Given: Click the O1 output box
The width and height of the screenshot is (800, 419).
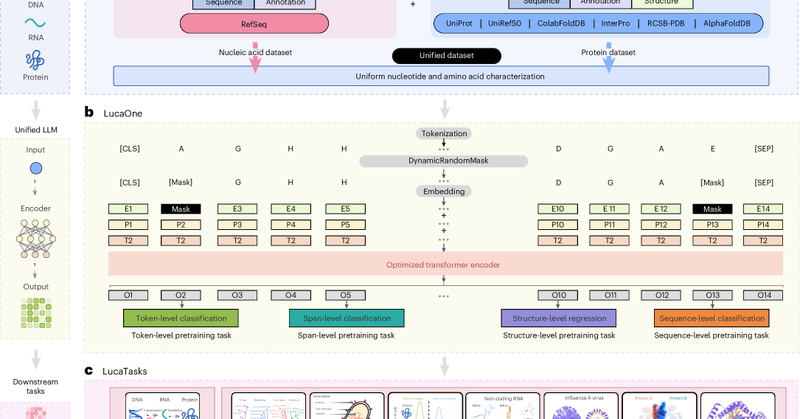Looking at the screenshot, I should 128,295.
